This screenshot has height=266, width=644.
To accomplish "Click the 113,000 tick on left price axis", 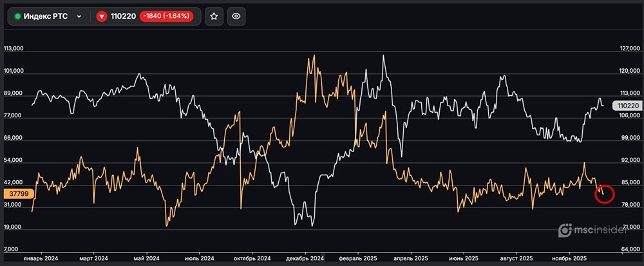I will pyautogui.click(x=14, y=49).
